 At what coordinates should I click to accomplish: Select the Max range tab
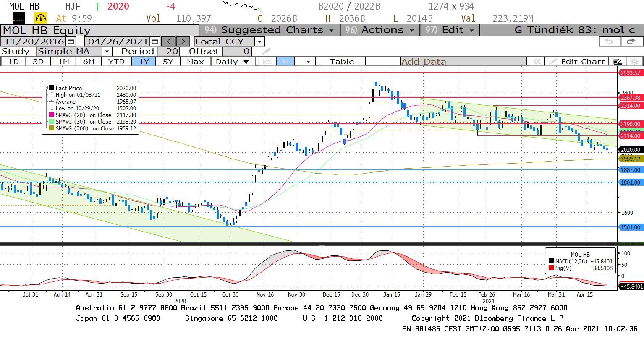pos(196,62)
